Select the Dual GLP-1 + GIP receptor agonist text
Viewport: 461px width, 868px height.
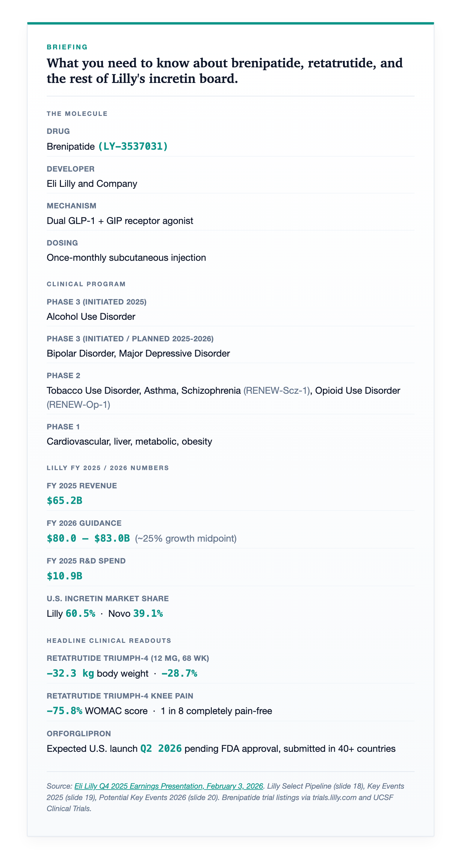[120, 221]
